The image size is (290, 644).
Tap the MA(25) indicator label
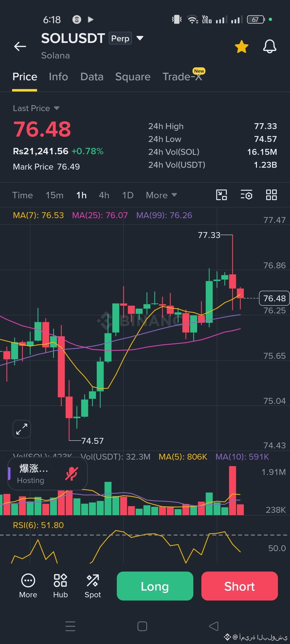point(100,215)
